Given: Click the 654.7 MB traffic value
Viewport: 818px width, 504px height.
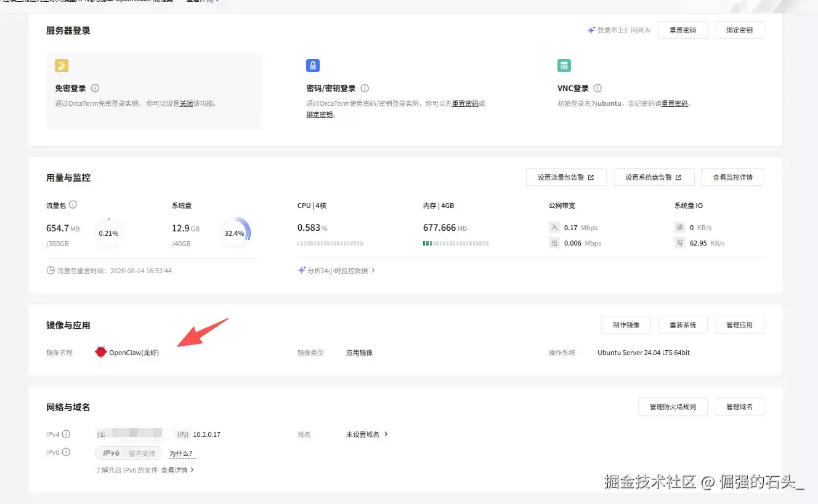Looking at the screenshot, I should [63, 228].
